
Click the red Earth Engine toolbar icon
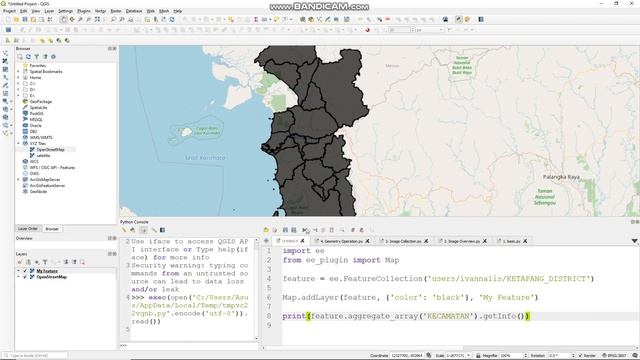pos(367,30)
